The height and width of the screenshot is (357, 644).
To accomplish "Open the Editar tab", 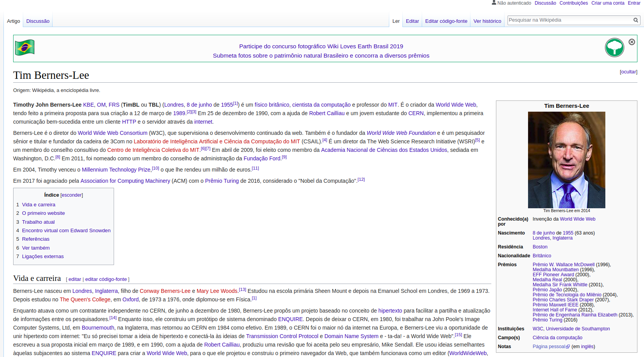I will click(x=412, y=21).
